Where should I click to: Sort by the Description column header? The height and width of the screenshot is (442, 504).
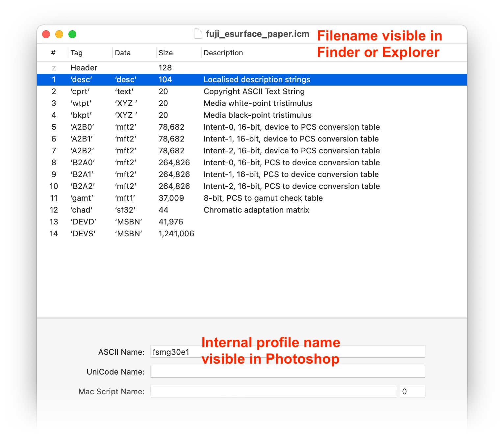click(x=223, y=53)
